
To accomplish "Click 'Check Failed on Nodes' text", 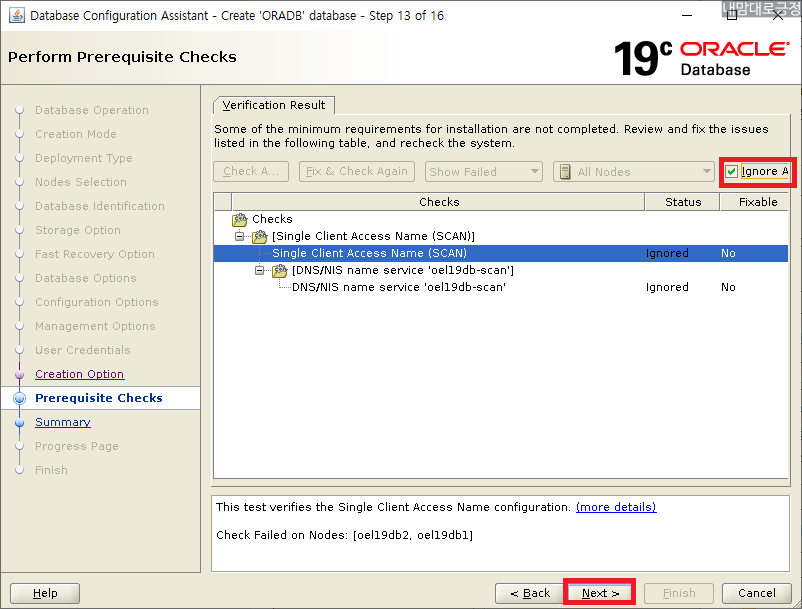I will (x=344, y=535).
